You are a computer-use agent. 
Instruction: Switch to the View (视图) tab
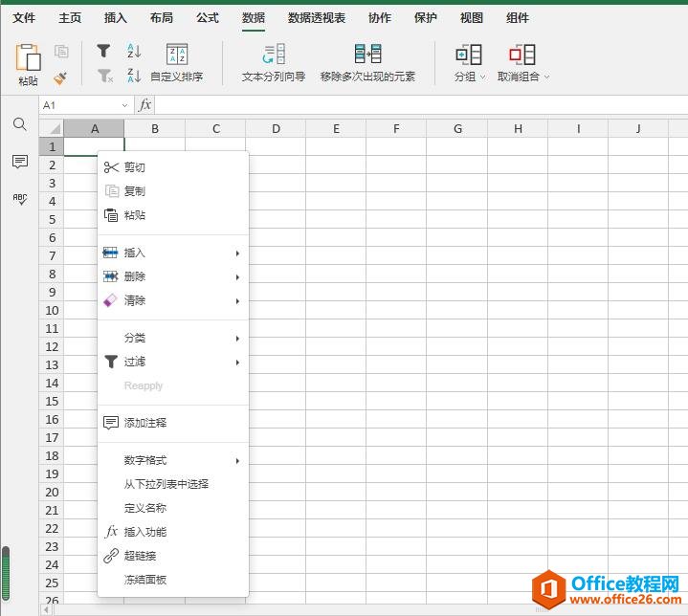coord(472,18)
